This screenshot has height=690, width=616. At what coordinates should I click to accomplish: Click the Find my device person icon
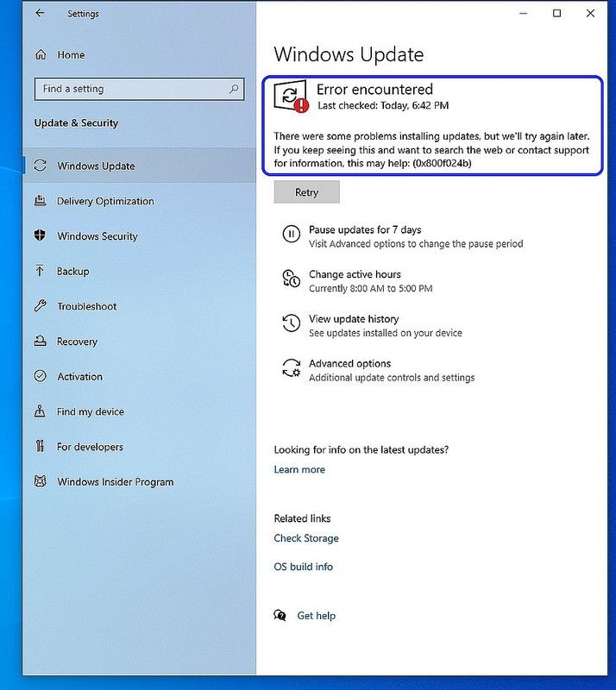(40, 411)
